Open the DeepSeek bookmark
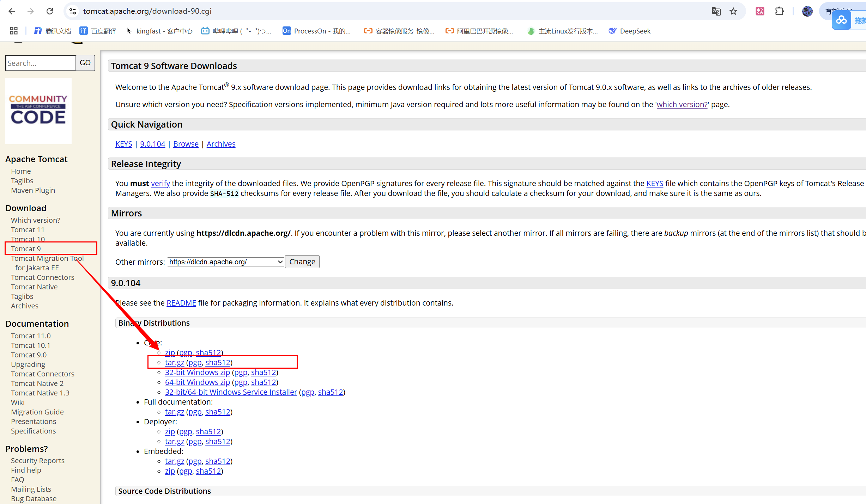Viewport: 866px width, 504px height. [x=630, y=31]
